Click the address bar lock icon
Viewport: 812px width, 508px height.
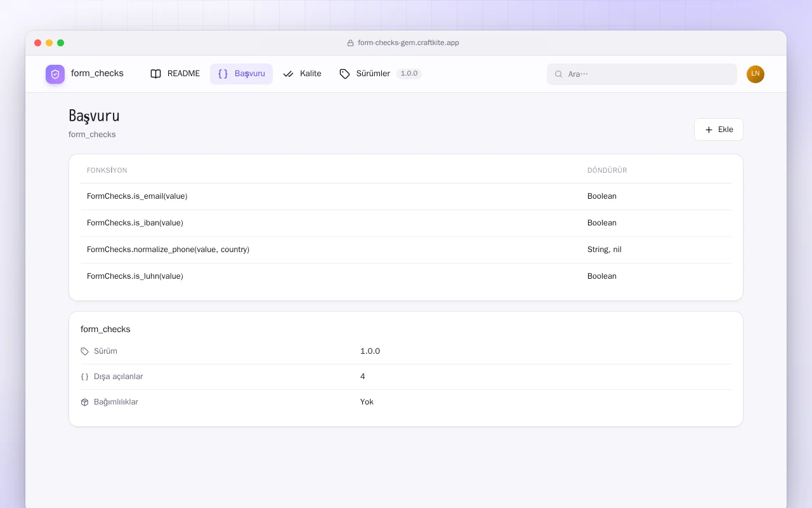coord(350,43)
